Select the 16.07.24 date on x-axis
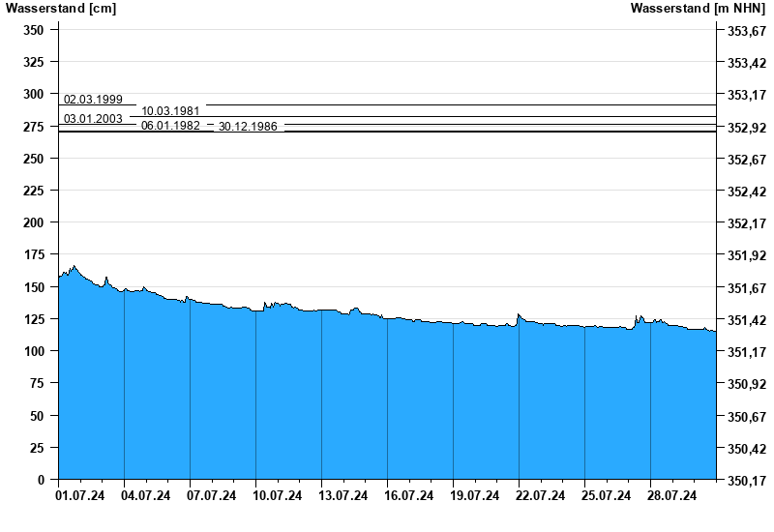The image size is (774, 532). coord(409,496)
